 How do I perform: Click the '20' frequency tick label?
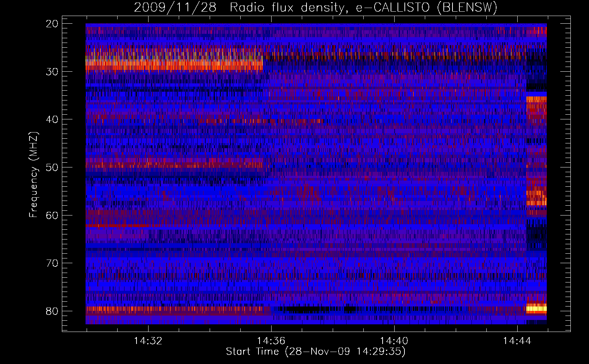tap(52, 24)
